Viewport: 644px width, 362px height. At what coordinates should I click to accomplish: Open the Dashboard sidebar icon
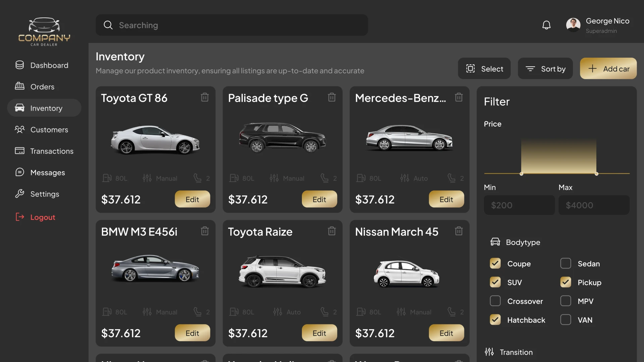point(20,65)
